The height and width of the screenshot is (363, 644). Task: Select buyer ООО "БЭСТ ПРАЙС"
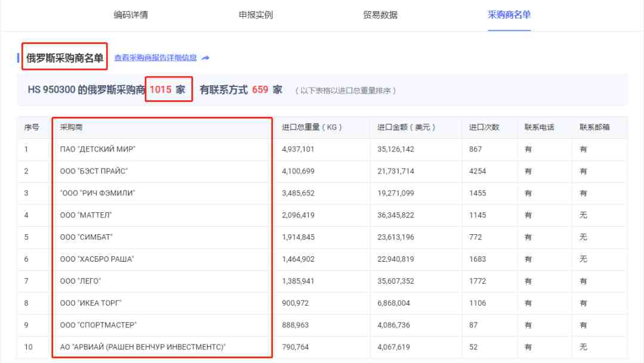click(x=94, y=171)
